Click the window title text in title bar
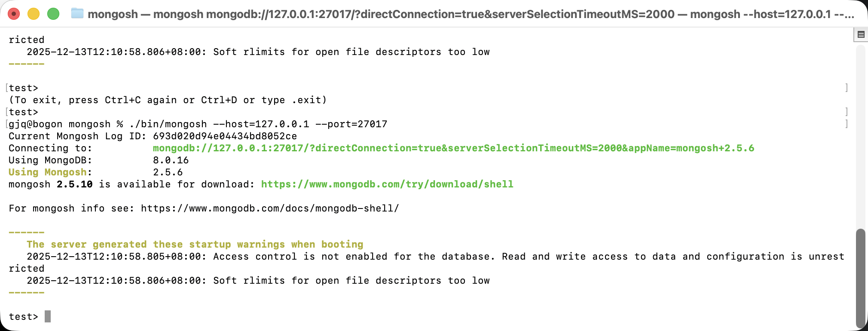This screenshot has width=868, height=331. coord(471,14)
